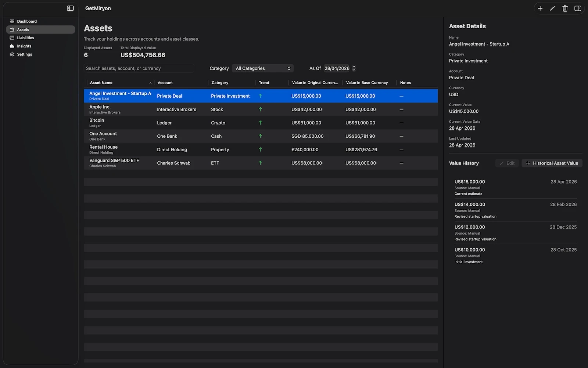Click the plus icon to add an asset
The image size is (588, 368).
click(x=540, y=8)
